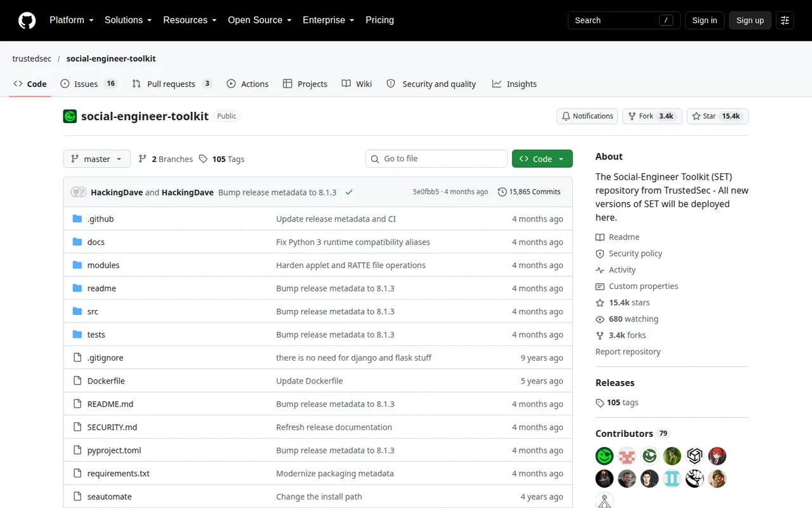Click the Sign up button

[750, 20]
